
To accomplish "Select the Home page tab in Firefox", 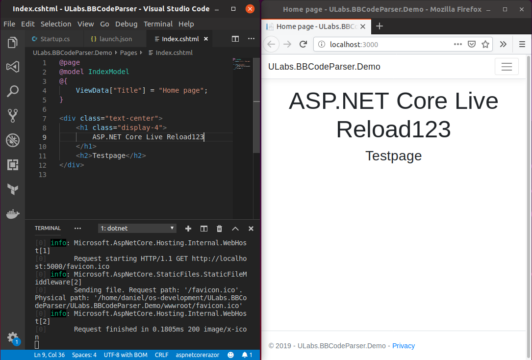I will click(x=316, y=26).
